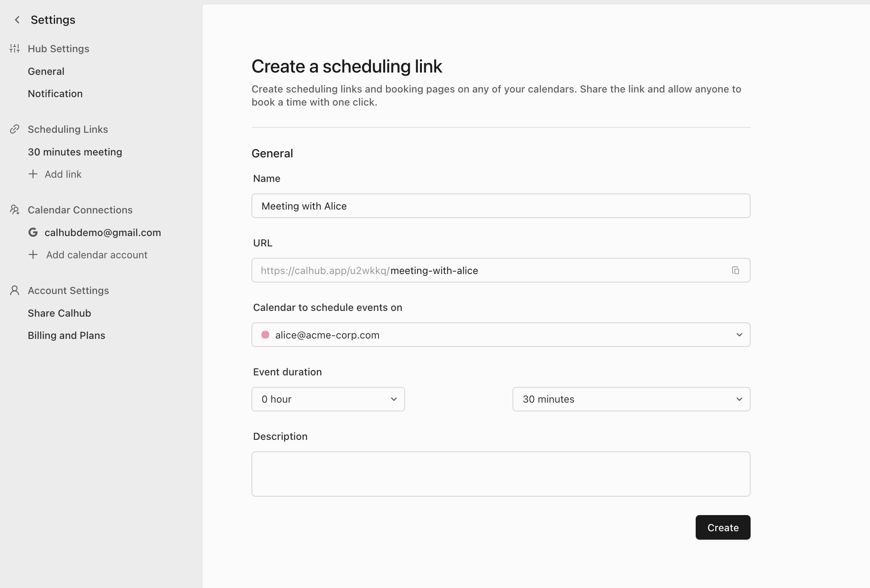Copy the scheduling link URL

pos(735,271)
